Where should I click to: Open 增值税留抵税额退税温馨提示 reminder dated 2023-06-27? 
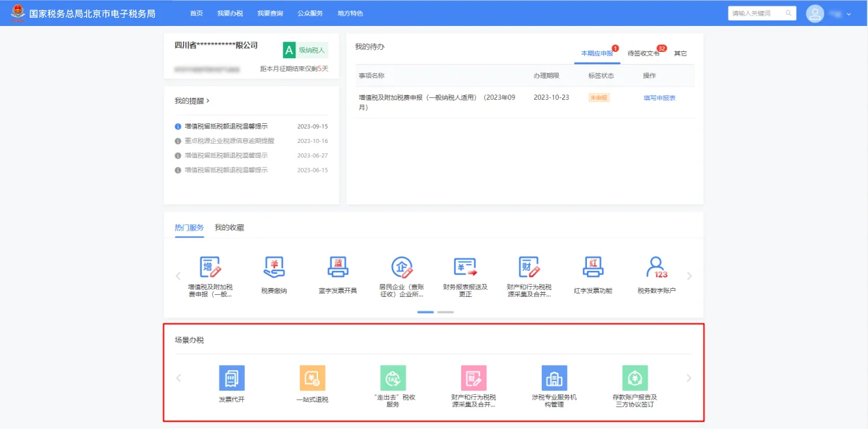(226, 155)
